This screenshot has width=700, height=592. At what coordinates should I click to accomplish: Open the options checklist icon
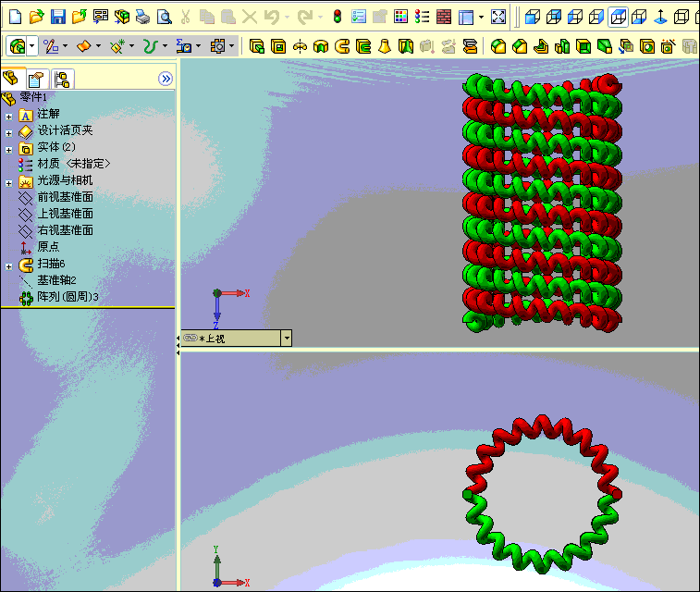click(359, 17)
